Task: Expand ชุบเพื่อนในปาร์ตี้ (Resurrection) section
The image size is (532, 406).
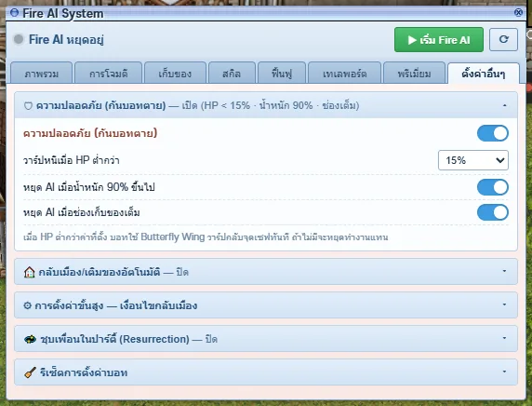Action: click(266, 339)
